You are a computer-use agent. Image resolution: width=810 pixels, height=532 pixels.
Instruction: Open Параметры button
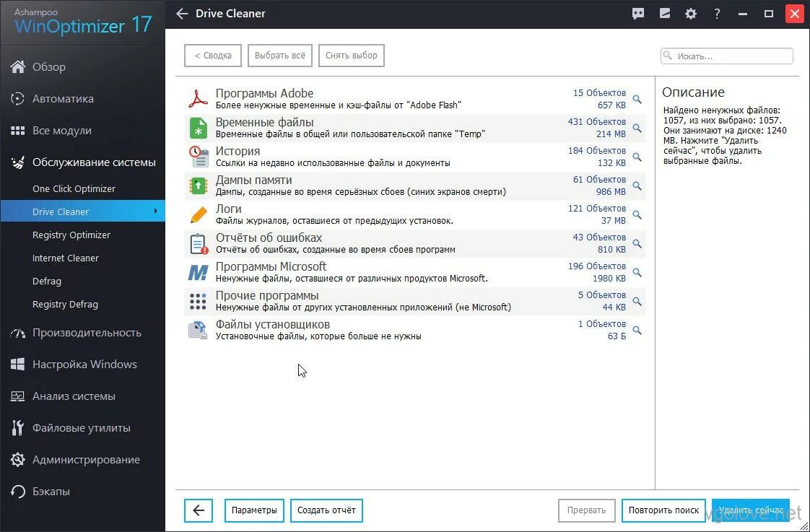(254, 510)
